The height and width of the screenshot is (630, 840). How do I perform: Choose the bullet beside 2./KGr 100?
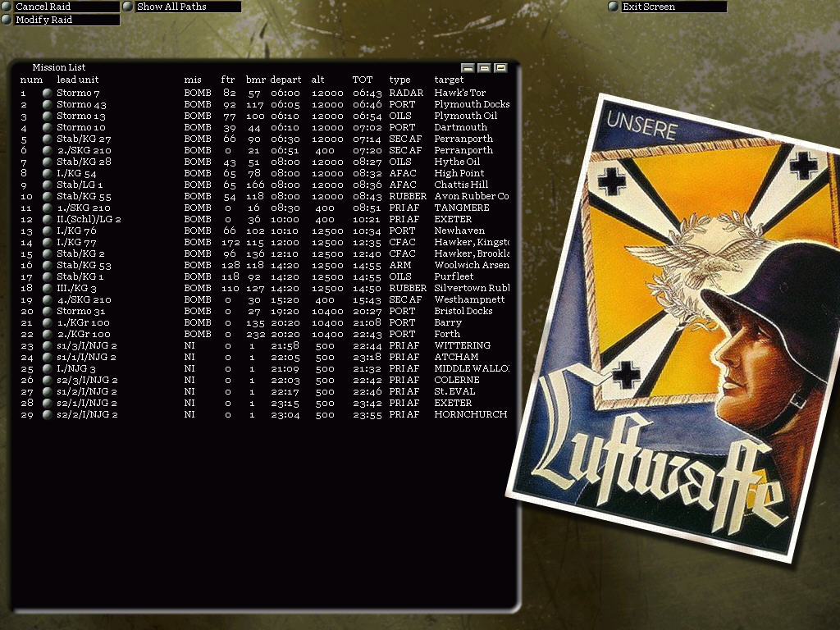tap(47, 335)
